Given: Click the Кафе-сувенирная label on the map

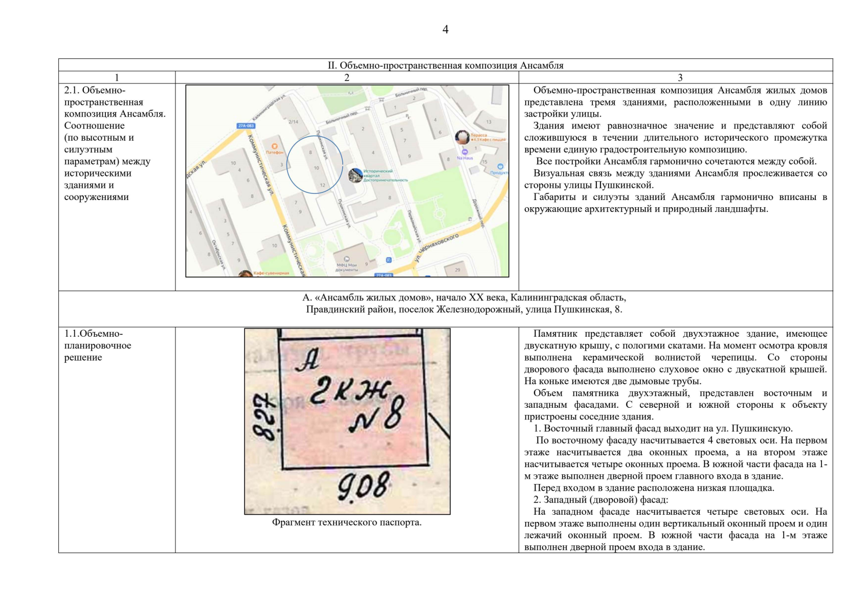Looking at the screenshot, I should [271, 273].
